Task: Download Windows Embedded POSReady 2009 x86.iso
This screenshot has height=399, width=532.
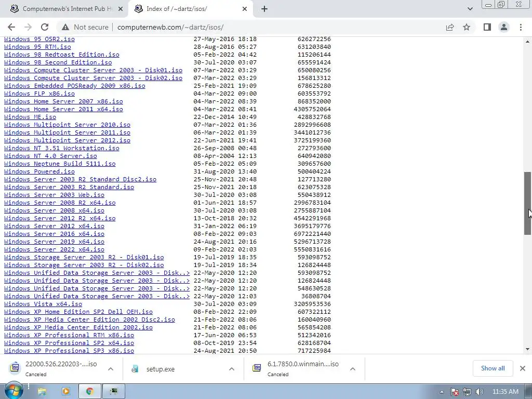Action: point(75,86)
